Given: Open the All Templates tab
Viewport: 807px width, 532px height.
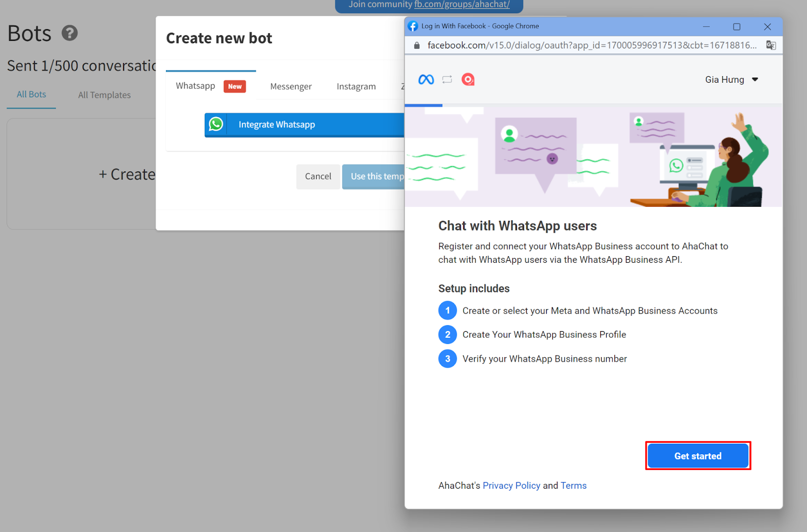Looking at the screenshot, I should [104, 95].
